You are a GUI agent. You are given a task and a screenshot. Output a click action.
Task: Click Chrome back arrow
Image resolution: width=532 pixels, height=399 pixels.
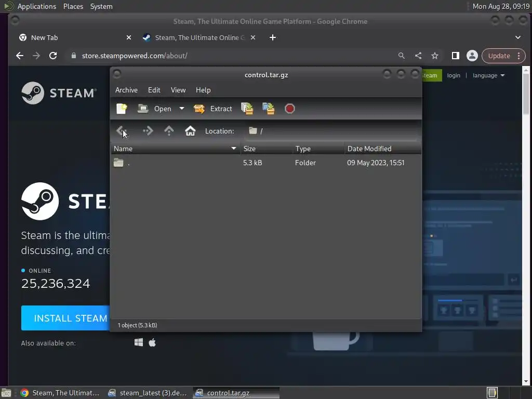tap(20, 56)
